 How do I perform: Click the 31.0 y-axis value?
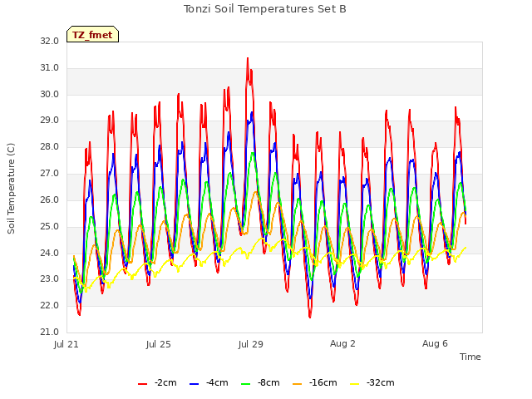point(50,67)
